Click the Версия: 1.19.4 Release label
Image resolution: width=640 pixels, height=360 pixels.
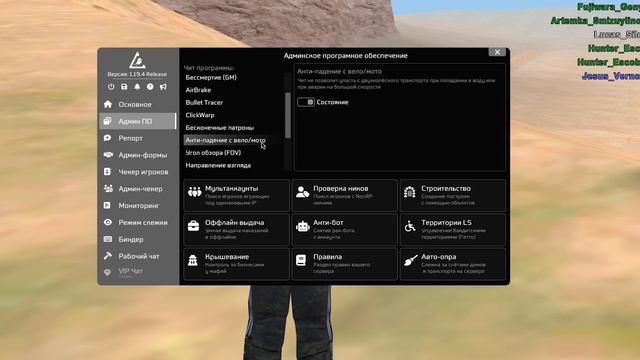[x=137, y=74]
